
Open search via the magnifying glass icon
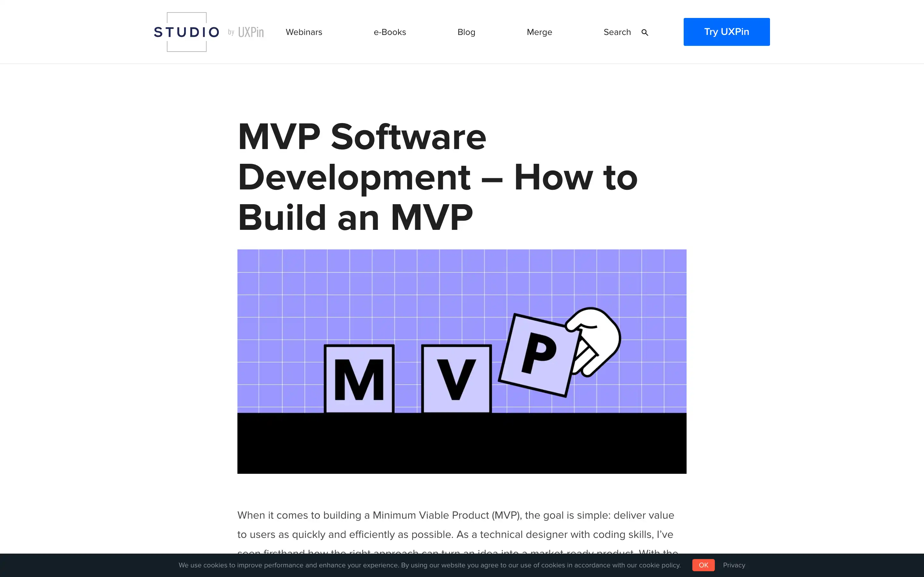pos(645,32)
